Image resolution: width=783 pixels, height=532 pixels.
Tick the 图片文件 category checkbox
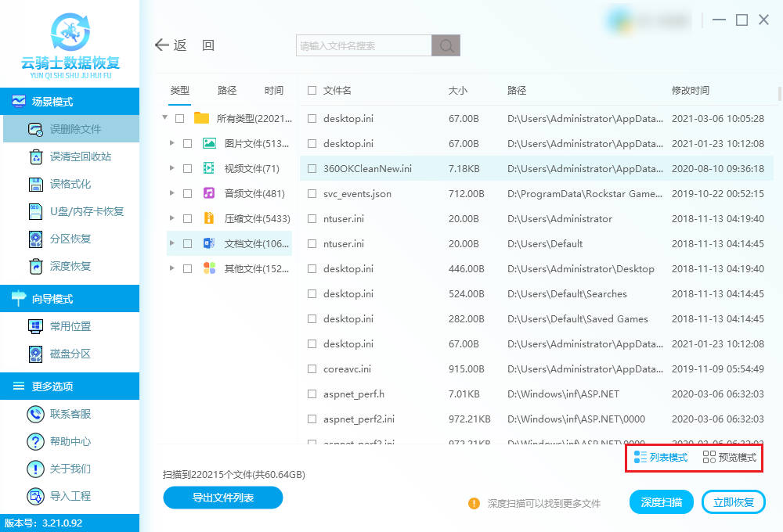(x=188, y=143)
